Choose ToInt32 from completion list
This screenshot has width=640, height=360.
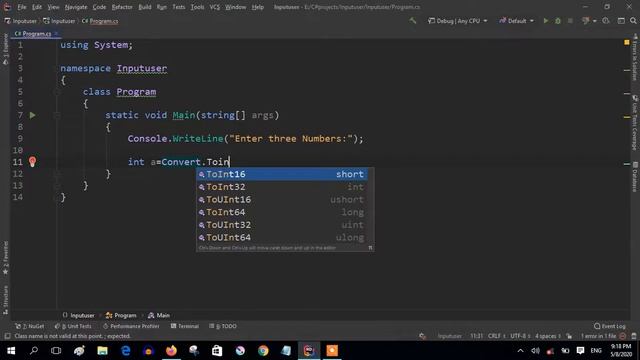coord(282,187)
